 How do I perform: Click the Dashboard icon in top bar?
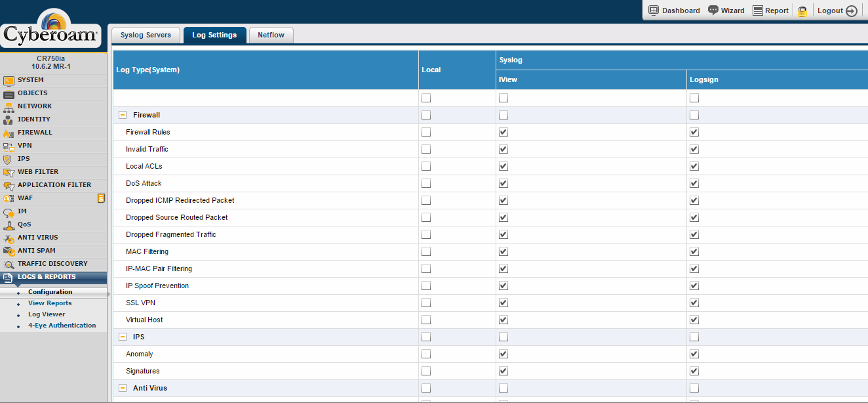tap(653, 11)
